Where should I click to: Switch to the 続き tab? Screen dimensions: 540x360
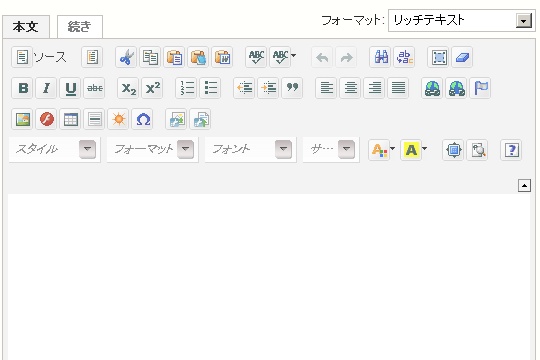click(80, 27)
